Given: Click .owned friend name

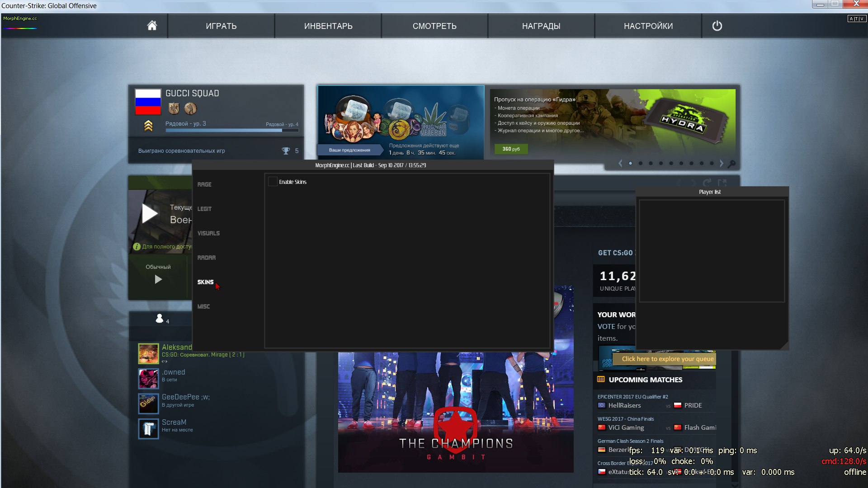Looking at the screenshot, I should pyautogui.click(x=174, y=372).
